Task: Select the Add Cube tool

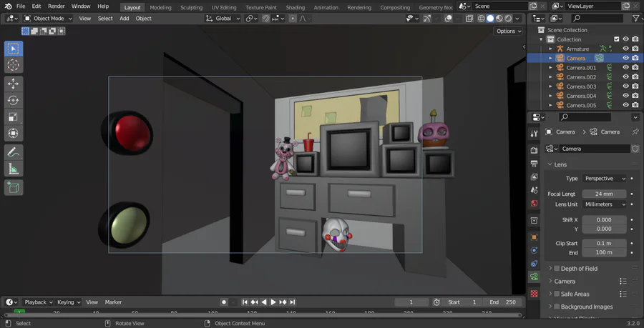Action: [x=14, y=187]
